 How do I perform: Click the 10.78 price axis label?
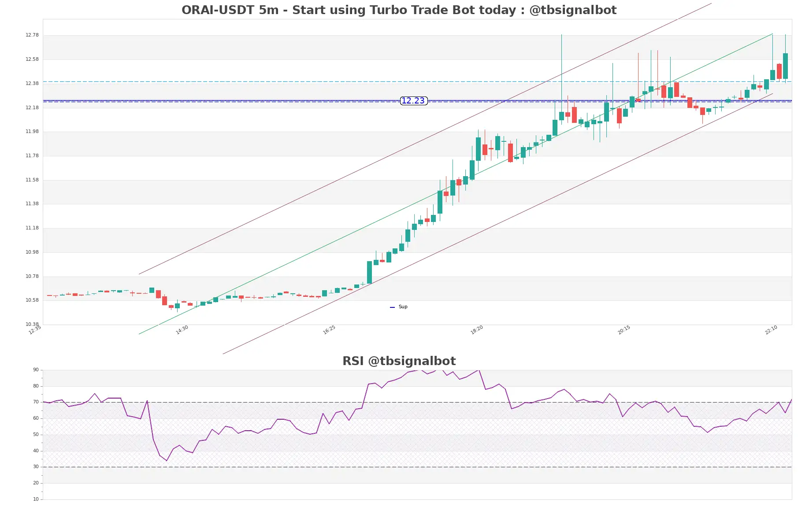32,277
